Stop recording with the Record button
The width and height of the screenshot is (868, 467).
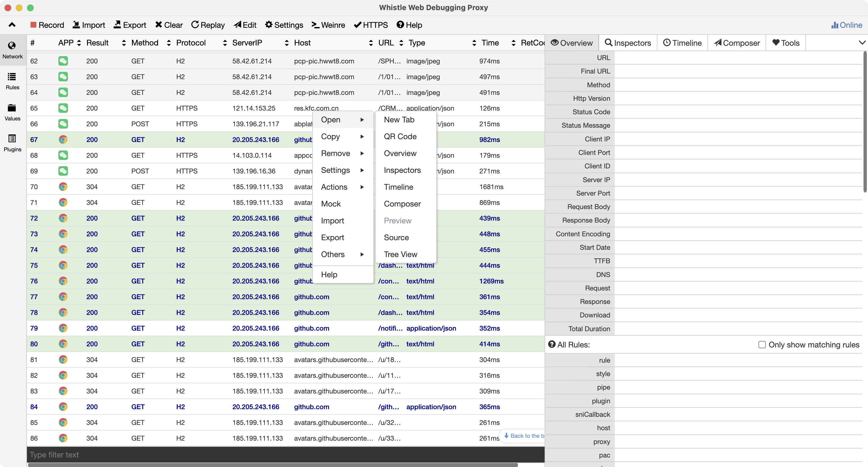coord(47,25)
